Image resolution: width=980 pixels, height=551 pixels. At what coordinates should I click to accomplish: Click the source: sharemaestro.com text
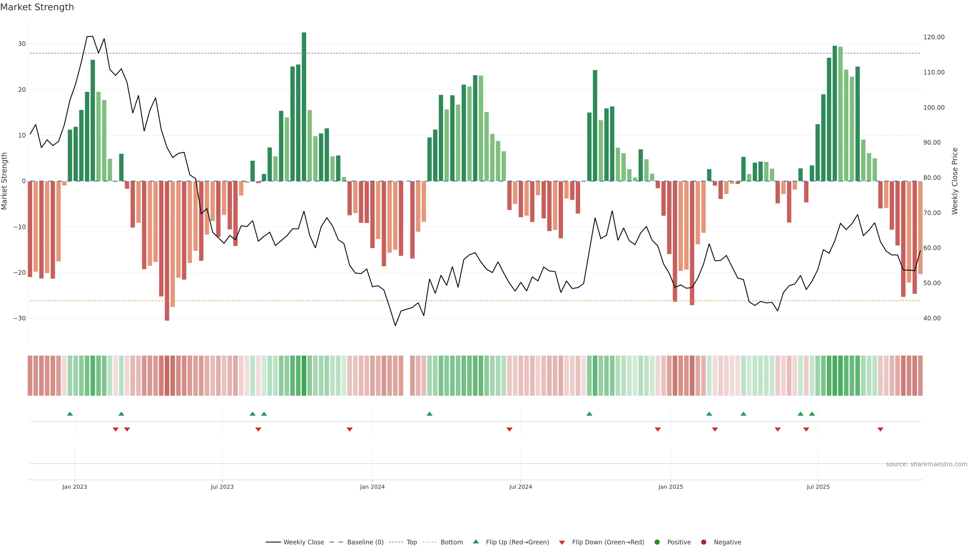click(x=926, y=464)
